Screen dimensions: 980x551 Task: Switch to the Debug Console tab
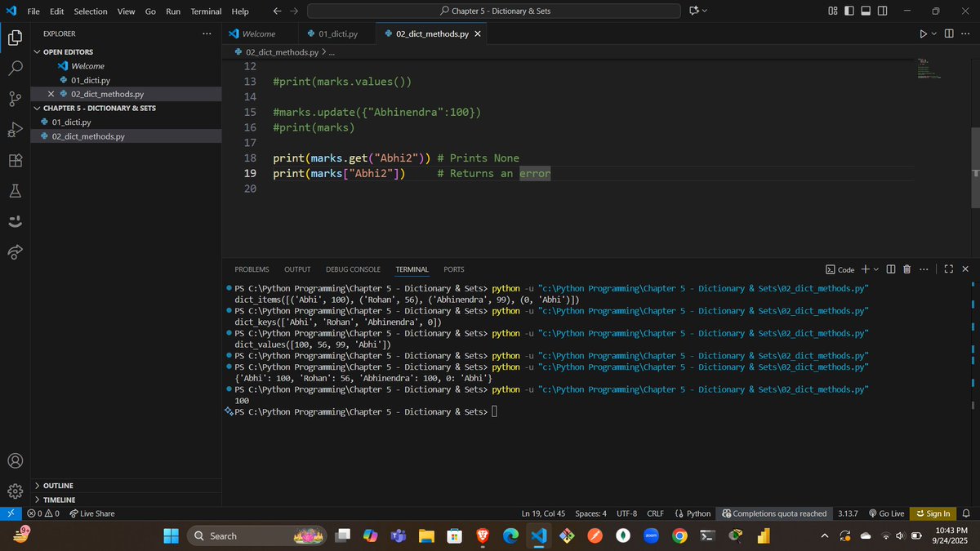353,269
